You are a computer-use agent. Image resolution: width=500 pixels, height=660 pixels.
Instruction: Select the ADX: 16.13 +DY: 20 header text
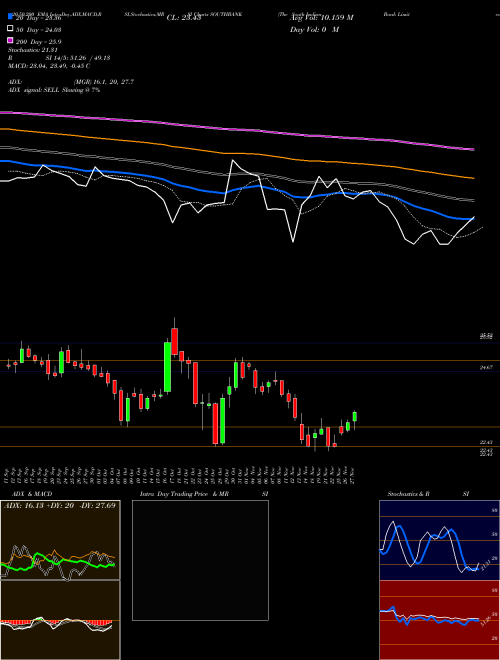(60, 505)
